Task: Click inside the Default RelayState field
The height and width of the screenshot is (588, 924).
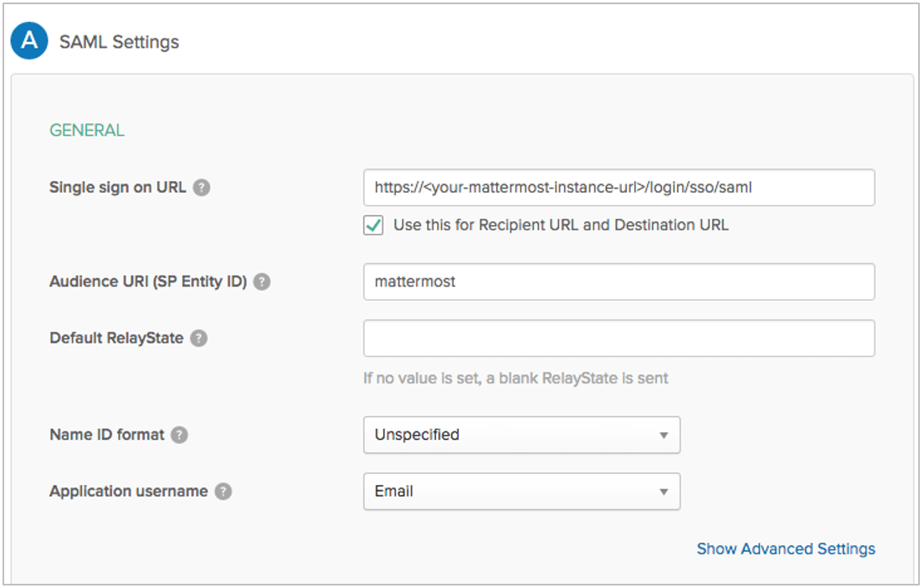Action: 619,338
